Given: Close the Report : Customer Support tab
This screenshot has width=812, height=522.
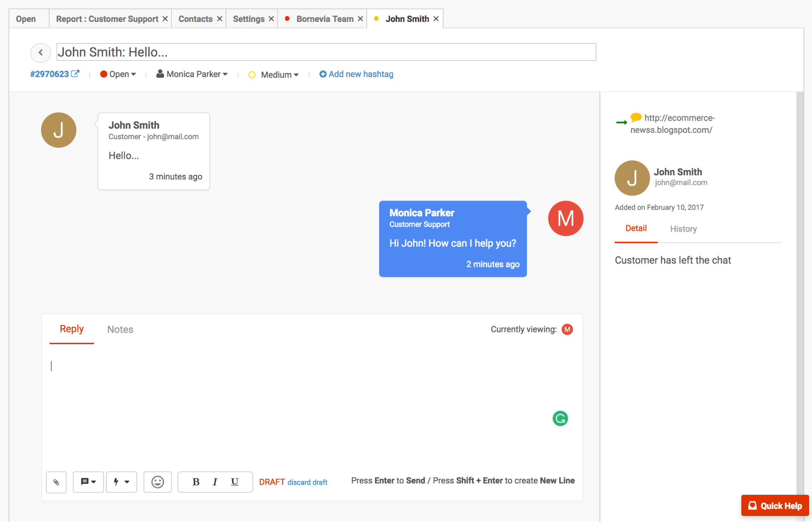Looking at the screenshot, I should pyautogui.click(x=165, y=19).
